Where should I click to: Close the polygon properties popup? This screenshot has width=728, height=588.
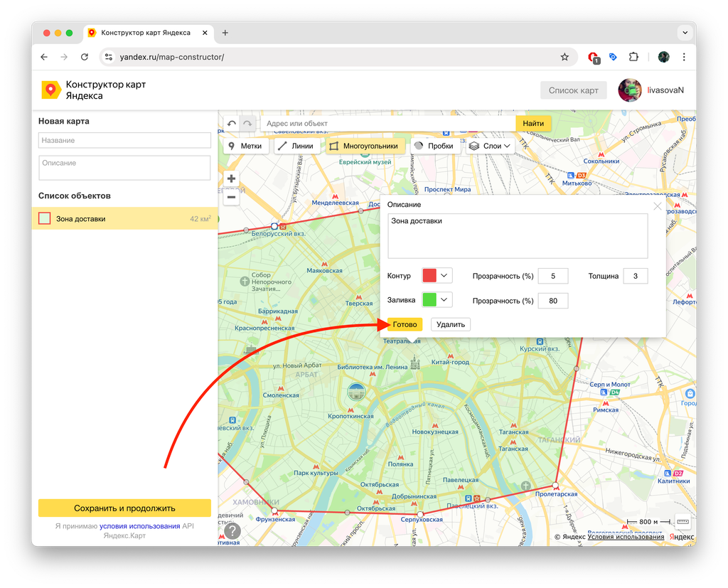(x=658, y=206)
